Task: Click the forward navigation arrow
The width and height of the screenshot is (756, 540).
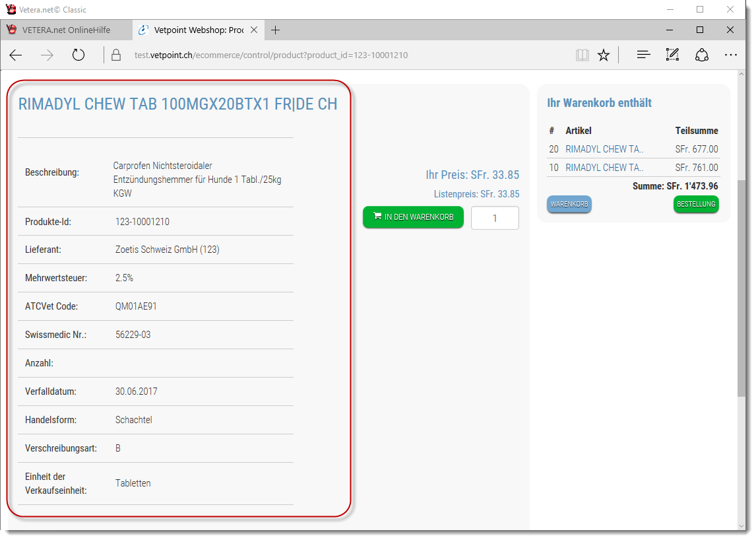Action: [47, 55]
